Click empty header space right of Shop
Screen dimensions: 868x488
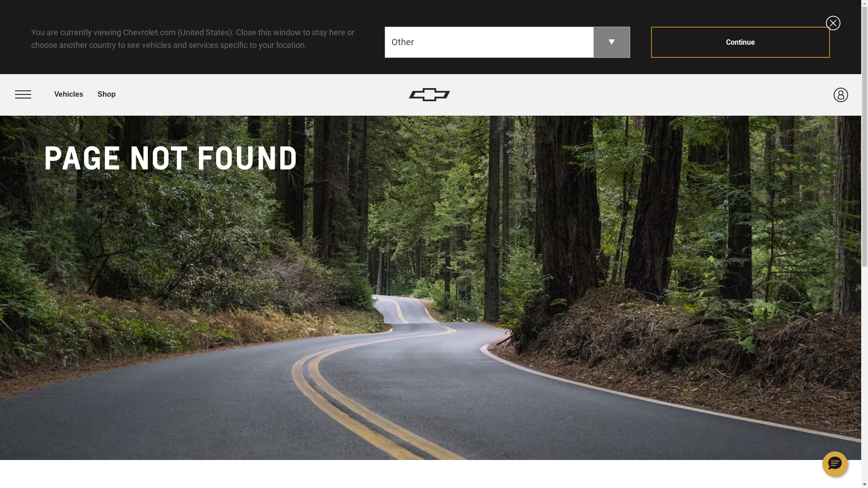click(x=262, y=94)
